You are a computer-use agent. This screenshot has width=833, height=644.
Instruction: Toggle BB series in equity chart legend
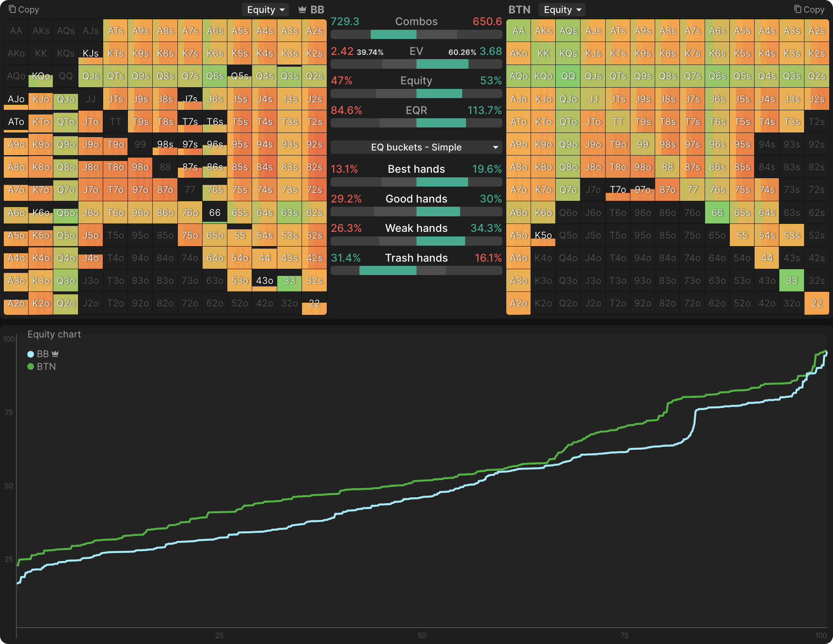43,354
